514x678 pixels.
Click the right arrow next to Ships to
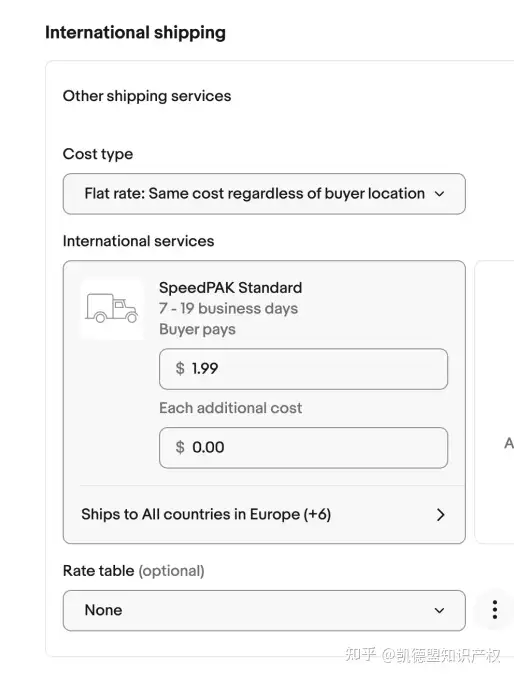[440, 515]
